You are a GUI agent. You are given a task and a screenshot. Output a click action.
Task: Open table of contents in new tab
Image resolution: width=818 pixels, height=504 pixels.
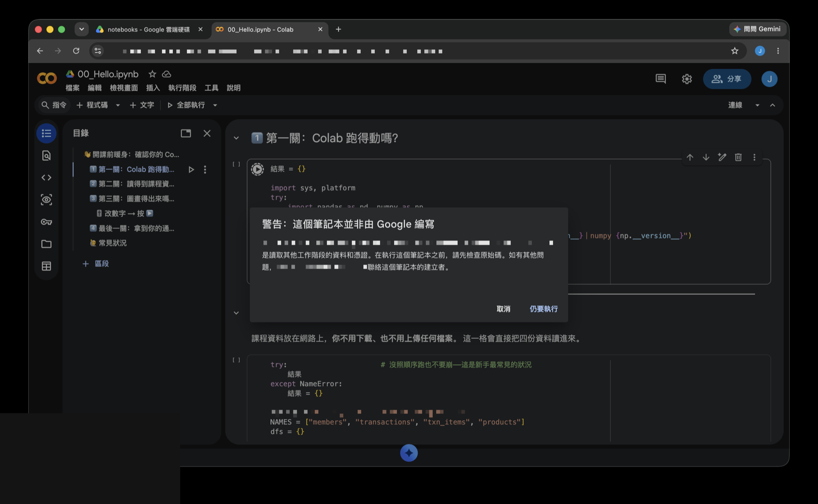coord(186,133)
